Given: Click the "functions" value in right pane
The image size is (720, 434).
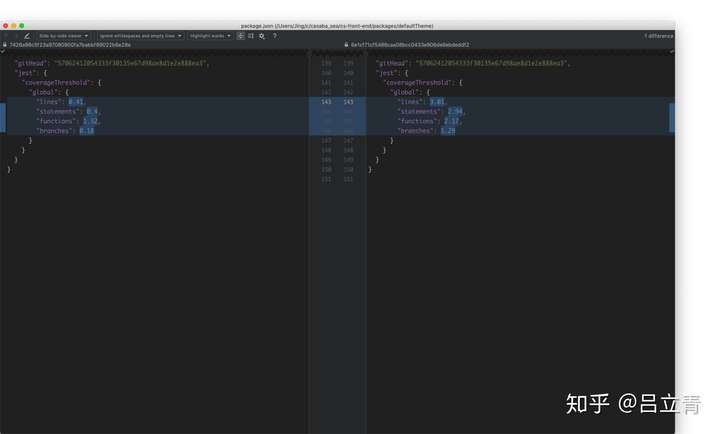Looking at the screenshot, I should (452, 121).
